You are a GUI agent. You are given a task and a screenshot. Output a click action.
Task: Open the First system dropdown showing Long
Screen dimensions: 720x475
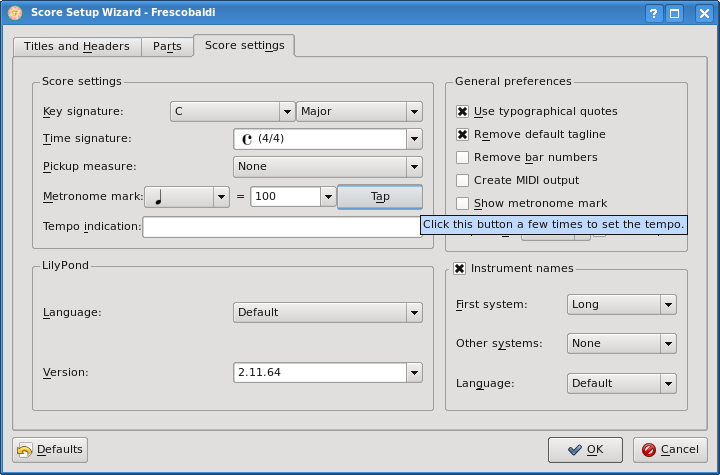click(x=622, y=305)
